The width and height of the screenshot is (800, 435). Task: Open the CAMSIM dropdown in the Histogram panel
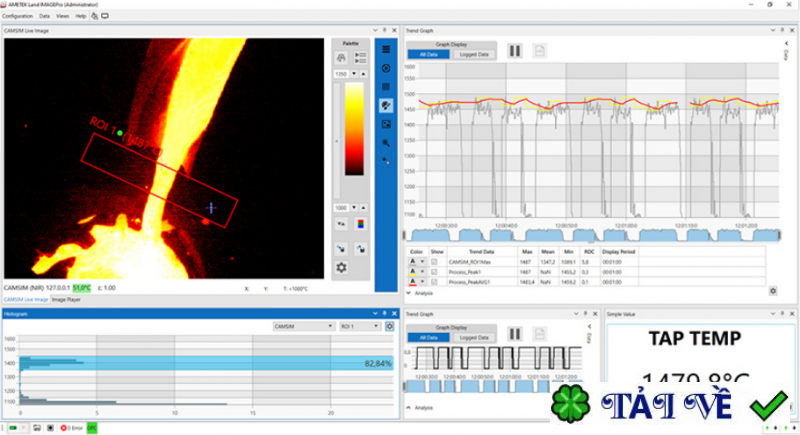pyautogui.click(x=303, y=326)
